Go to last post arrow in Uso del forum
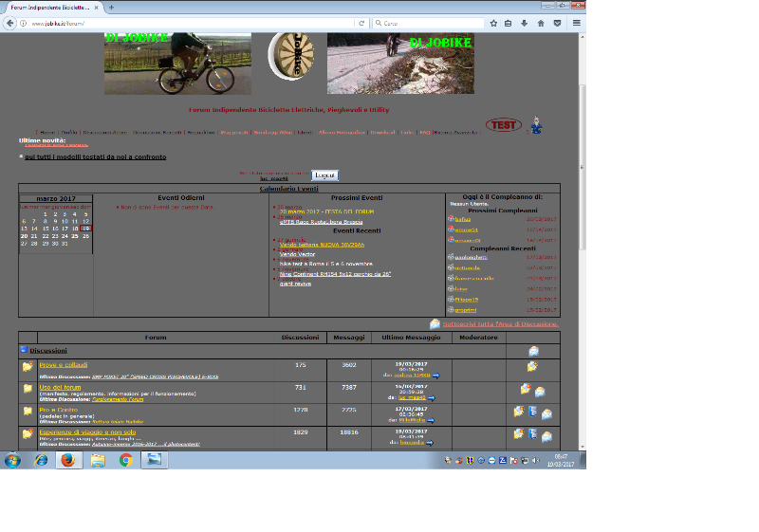 432,398
